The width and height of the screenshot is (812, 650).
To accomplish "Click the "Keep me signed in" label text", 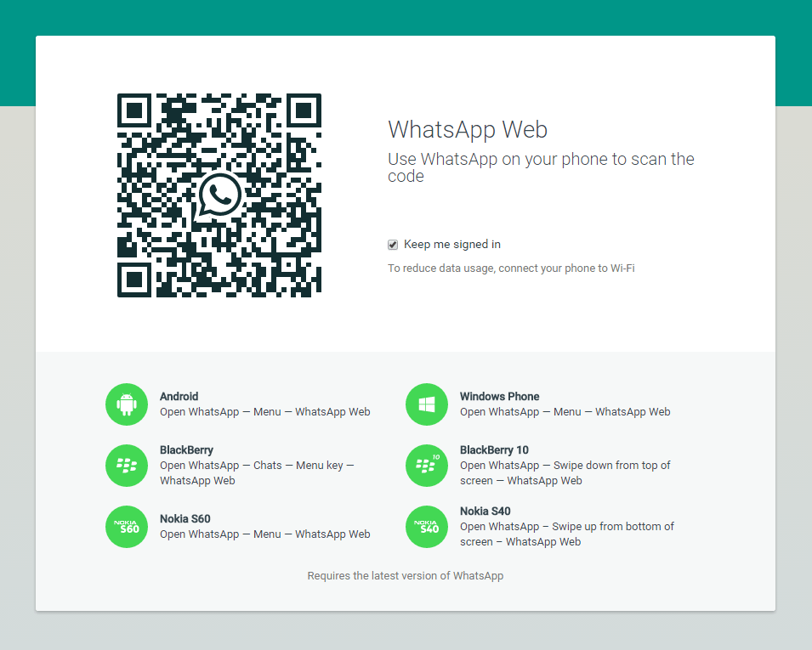I will coord(451,245).
